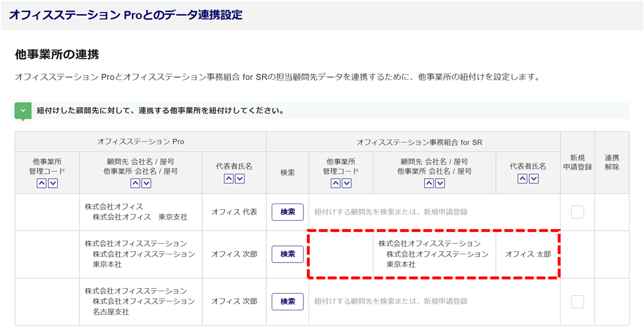
Task: Click 'オフィス 代表' representative cell
Action: click(x=234, y=212)
